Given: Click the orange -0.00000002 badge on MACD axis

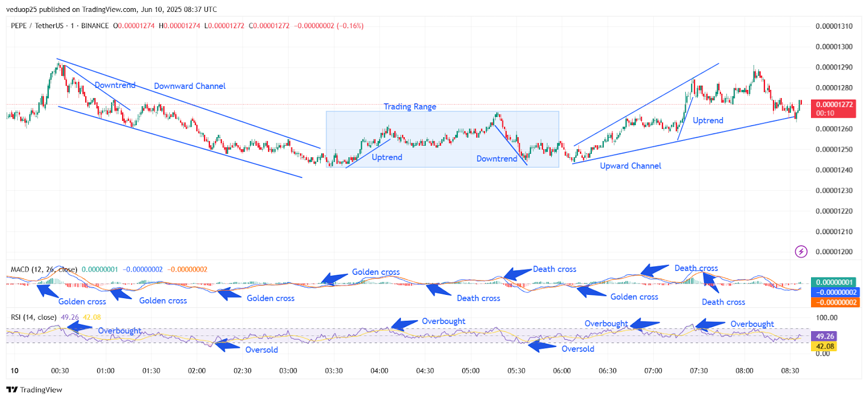Looking at the screenshot, I should click(x=835, y=302).
